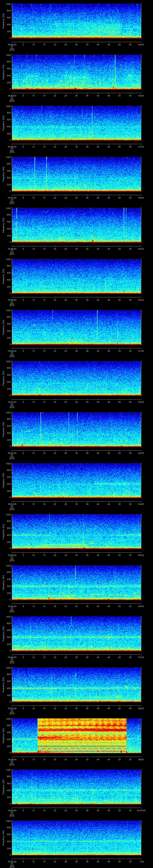Click the Frequency (Hz) axis label of 18:58 panel

tap(3, 735)
